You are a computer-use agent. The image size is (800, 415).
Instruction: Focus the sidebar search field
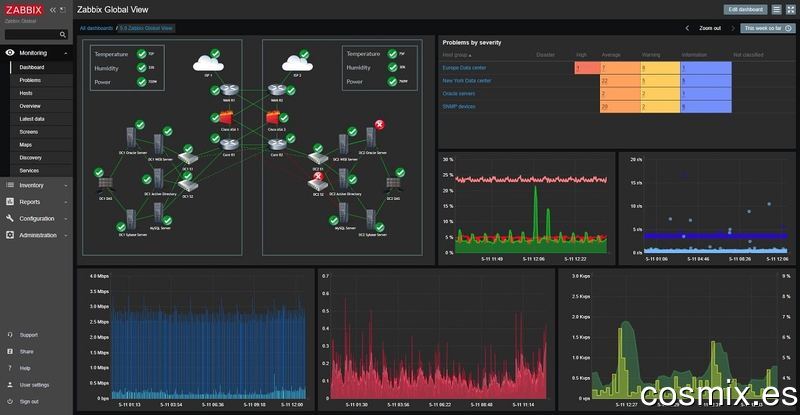click(32, 35)
